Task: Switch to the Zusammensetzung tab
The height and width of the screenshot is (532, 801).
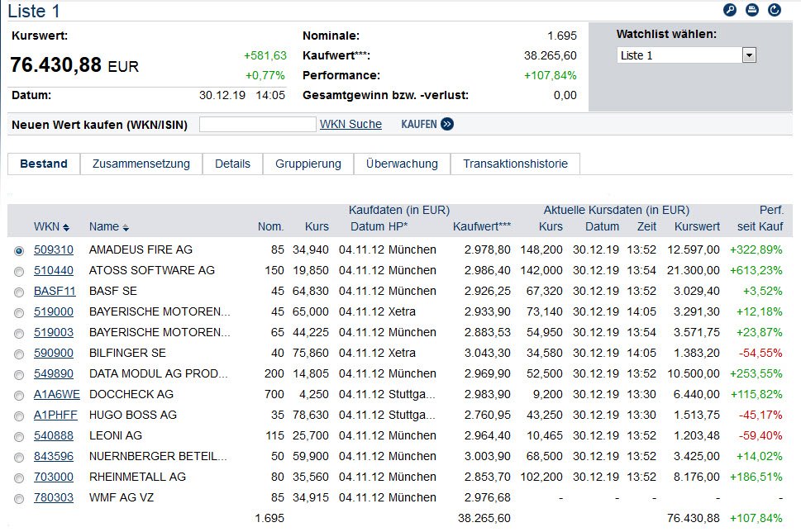Action: (141, 164)
